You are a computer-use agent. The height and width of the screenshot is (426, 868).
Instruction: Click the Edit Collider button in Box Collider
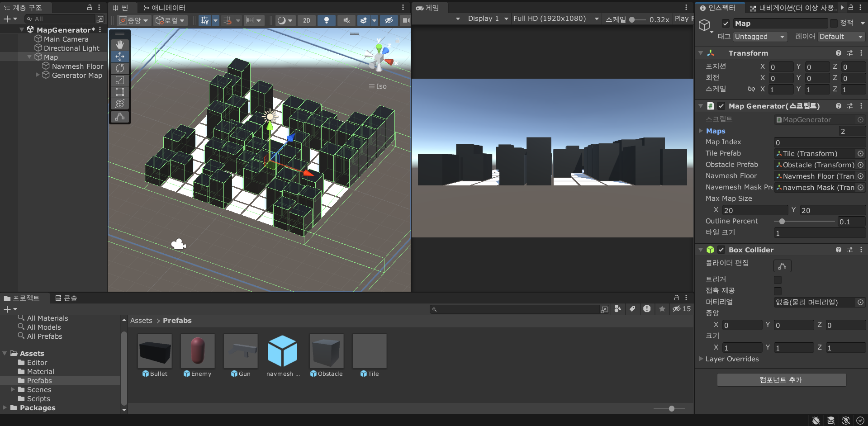(783, 266)
